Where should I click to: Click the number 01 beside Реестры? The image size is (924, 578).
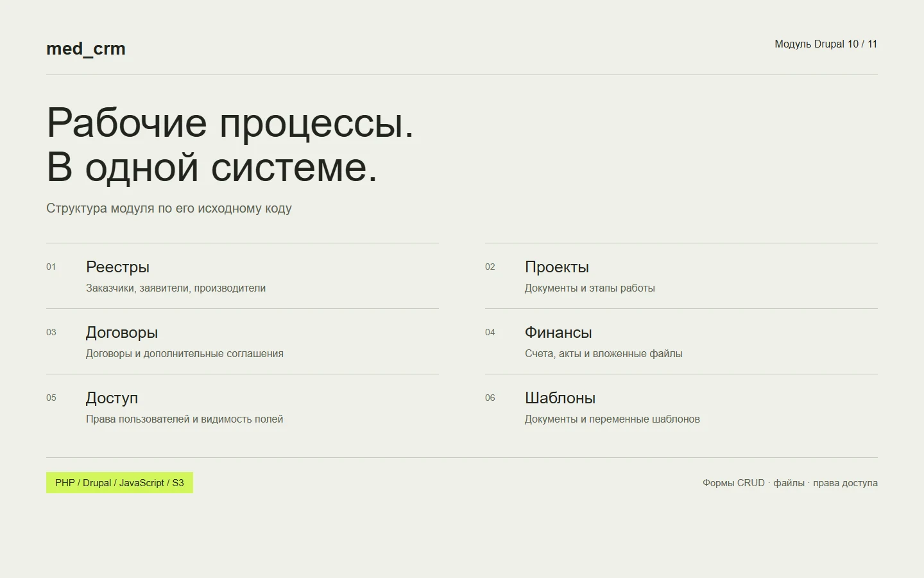point(51,267)
